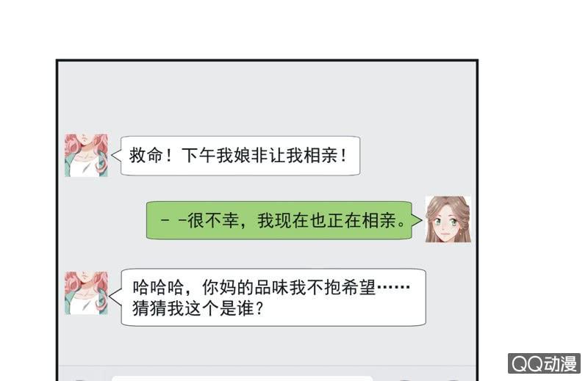Click the divider line above the input bar
This screenshot has width=588, height=381.
point(267,366)
